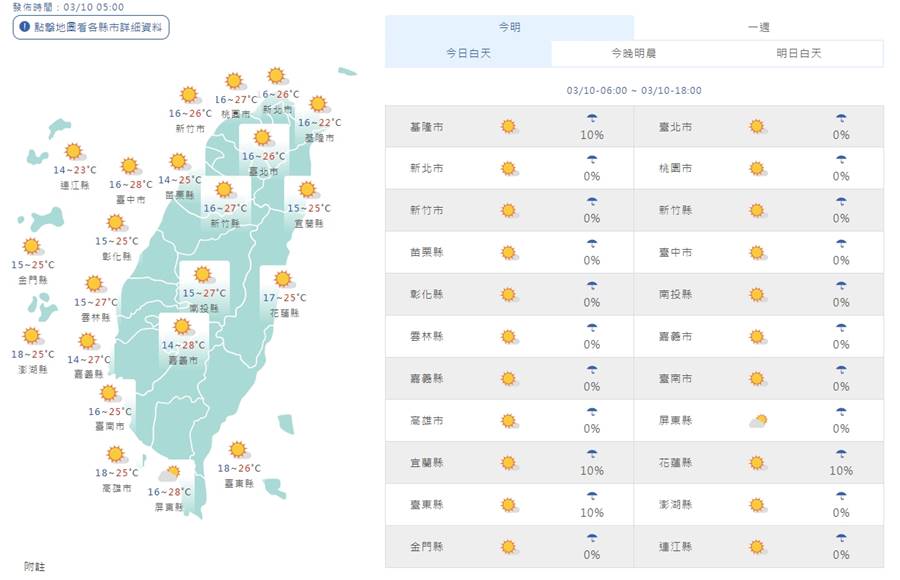Click the sun icon above 連江縣 on map

click(x=75, y=152)
